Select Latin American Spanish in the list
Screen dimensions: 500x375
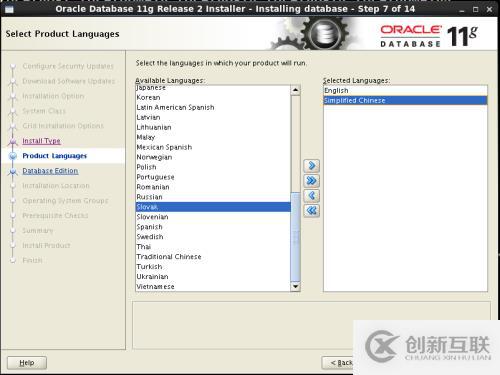(x=213, y=107)
